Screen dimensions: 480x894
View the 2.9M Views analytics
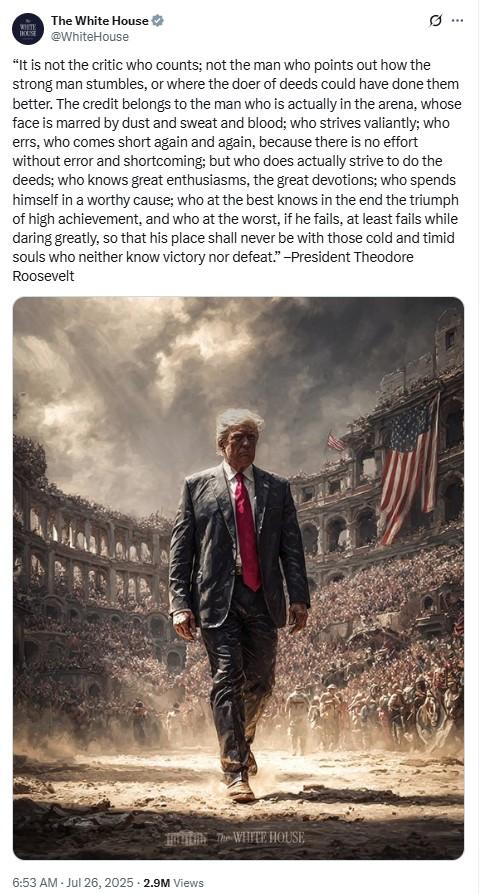173,882
